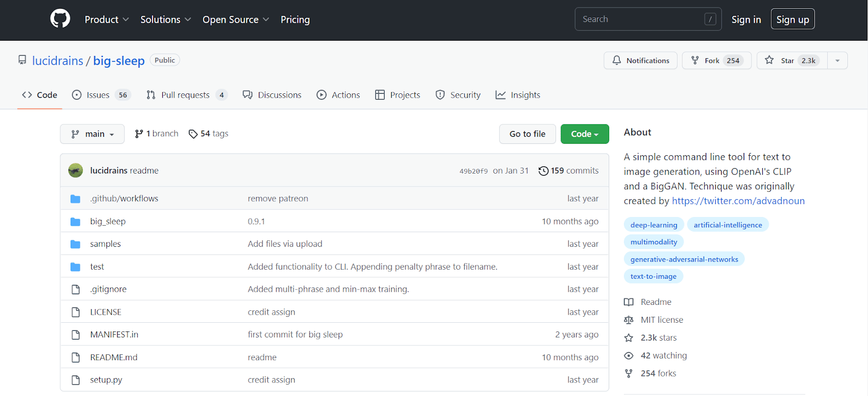Click the Notifications bell button
This screenshot has width=868, height=396.
(x=640, y=60)
